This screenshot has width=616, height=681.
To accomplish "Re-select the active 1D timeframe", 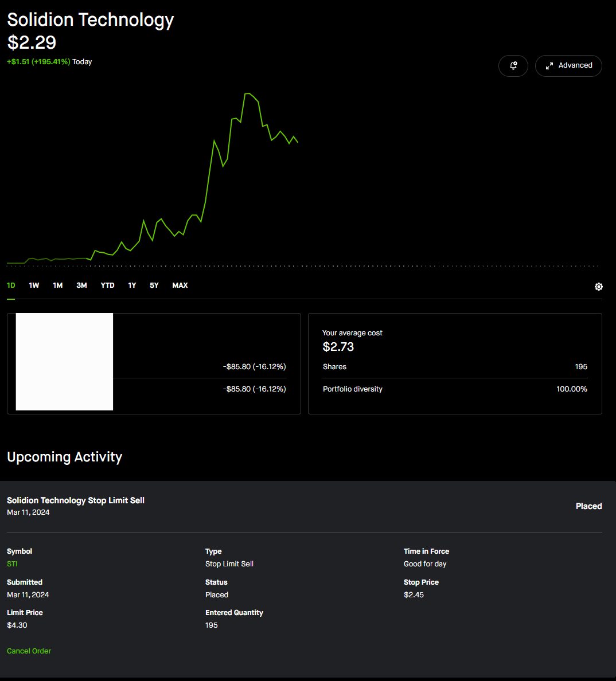I will click(10, 285).
